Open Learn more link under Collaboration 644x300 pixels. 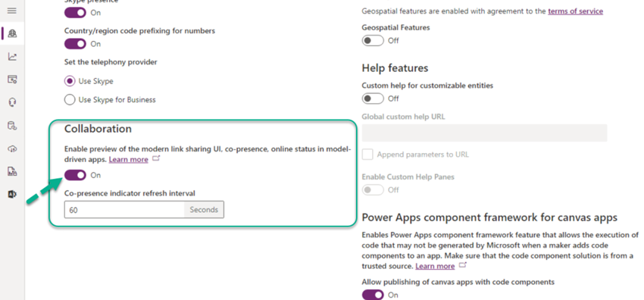click(x=129, y=159)
